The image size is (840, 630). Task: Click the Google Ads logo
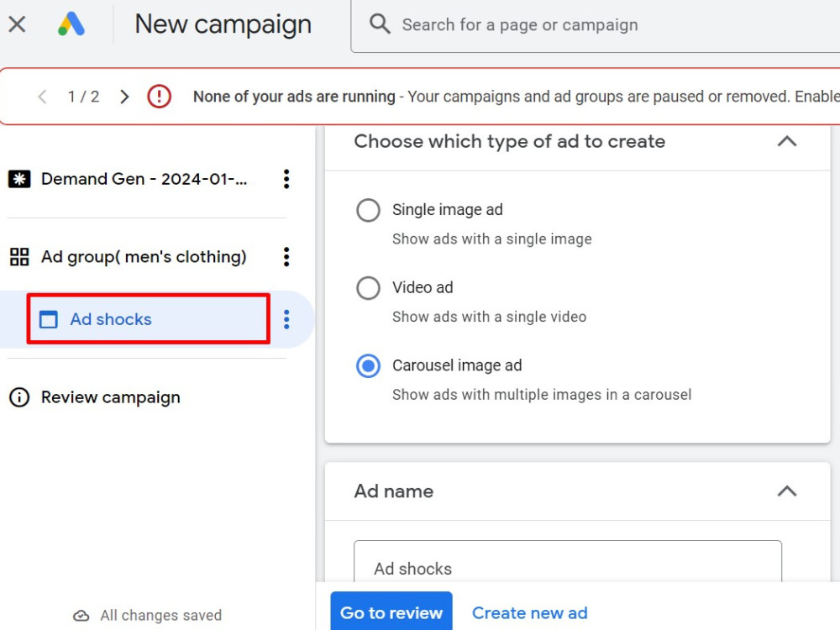[x=71, y=24]
